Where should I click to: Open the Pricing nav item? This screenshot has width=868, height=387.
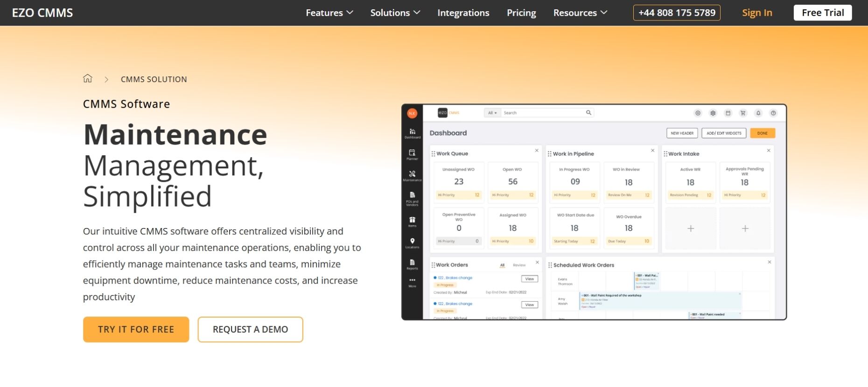[x=521, y=13]
